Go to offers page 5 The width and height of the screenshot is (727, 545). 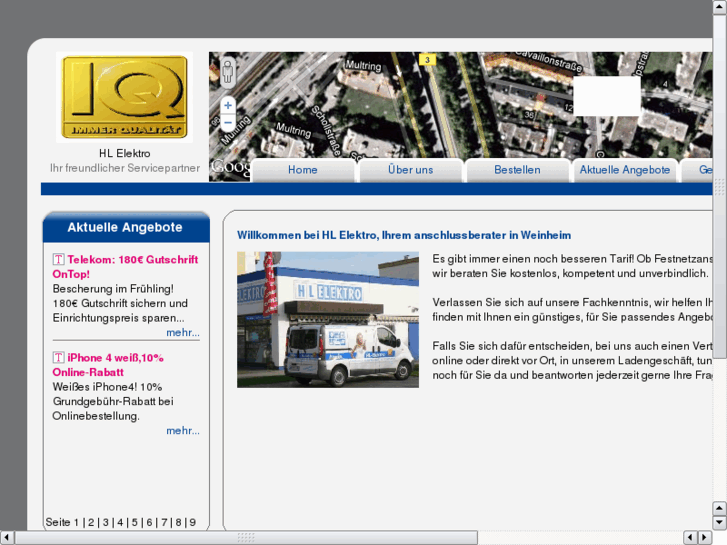point(134,523)
